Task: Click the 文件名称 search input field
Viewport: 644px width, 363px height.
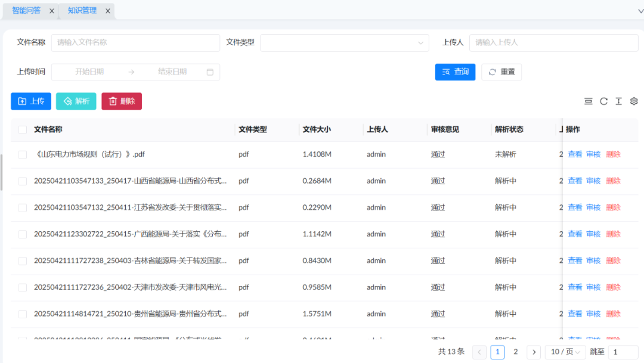Action: tap(135, 43)
